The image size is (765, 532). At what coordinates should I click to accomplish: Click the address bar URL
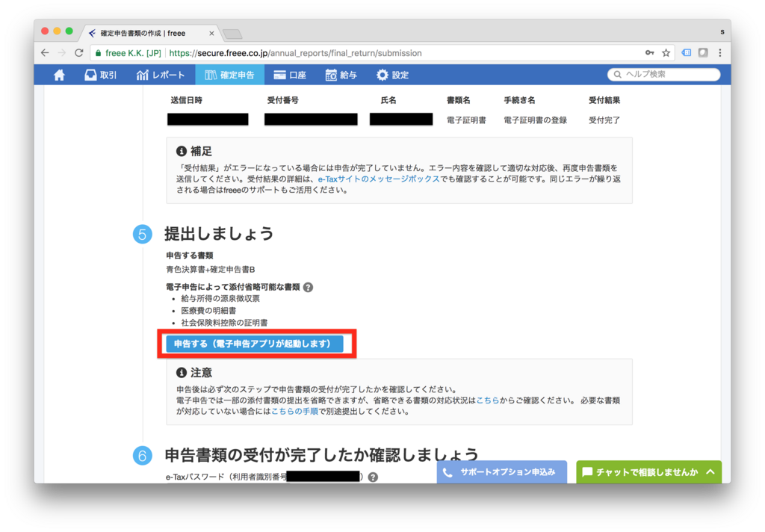pos(296,53)
